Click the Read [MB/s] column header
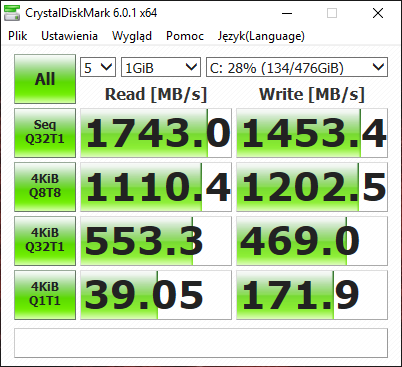402x367 pixels. pos(156,94)
